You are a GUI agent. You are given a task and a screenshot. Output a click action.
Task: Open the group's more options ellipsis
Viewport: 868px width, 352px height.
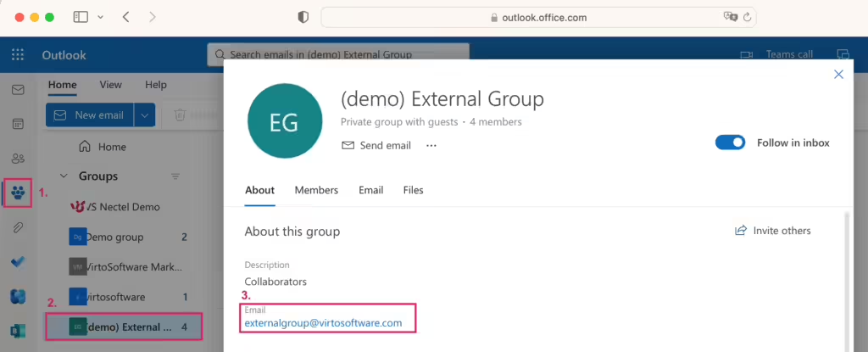coord(431,146)
